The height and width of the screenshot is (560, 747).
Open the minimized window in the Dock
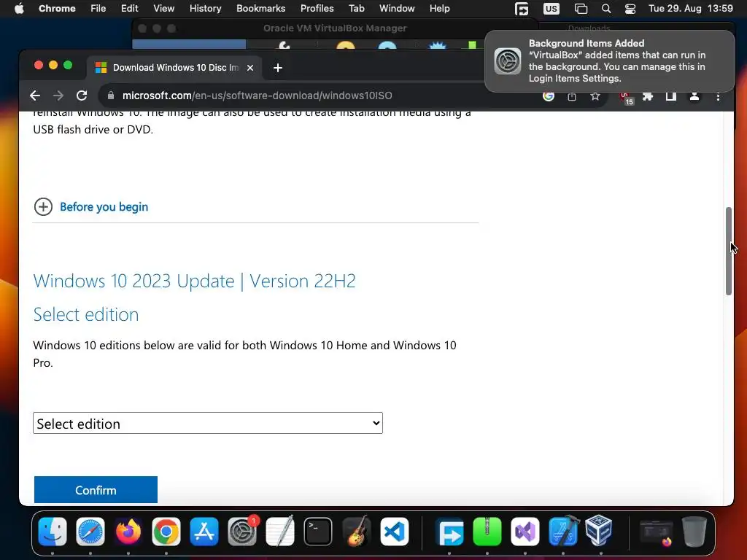(x=656, y=533)
